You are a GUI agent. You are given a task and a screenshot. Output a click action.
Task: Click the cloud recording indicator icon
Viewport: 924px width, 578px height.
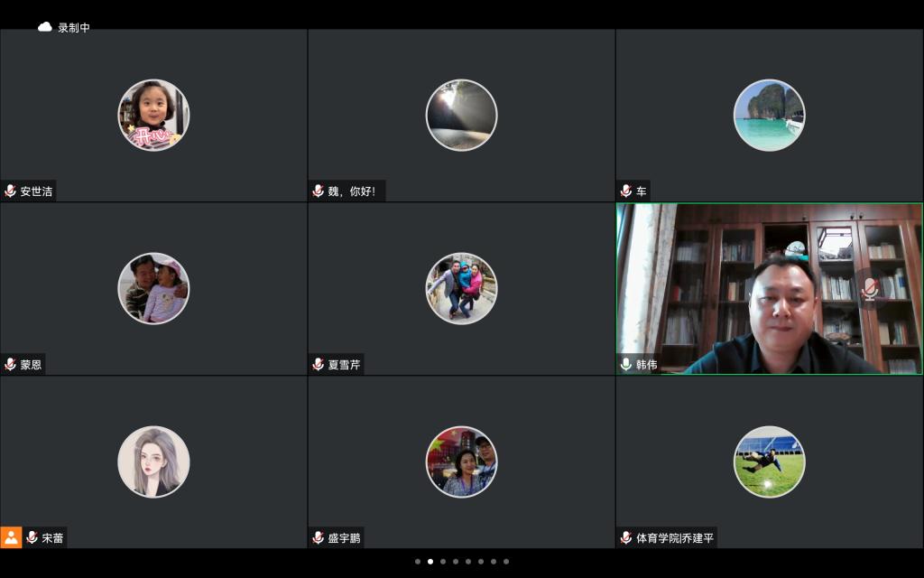click(45, 27)
